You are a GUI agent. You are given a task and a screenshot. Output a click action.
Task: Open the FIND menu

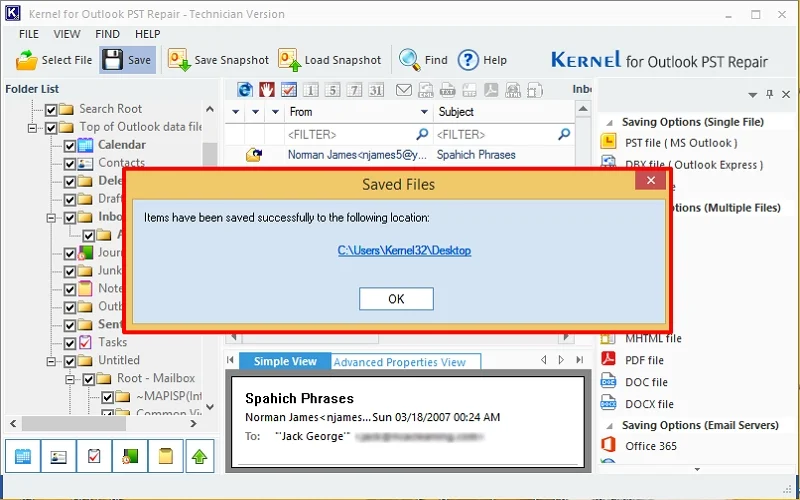[x=107, y=34]
